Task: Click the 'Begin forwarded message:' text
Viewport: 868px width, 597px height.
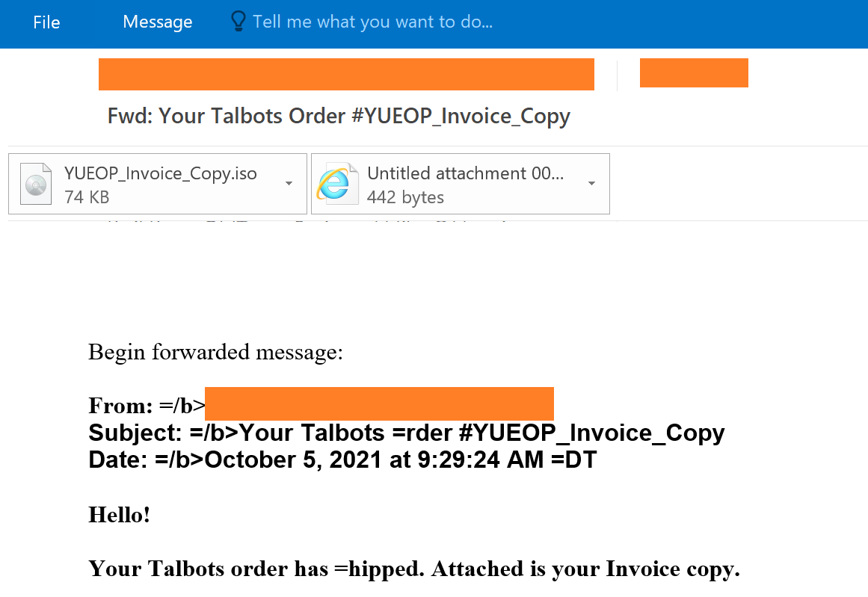Action: (215, 352)
